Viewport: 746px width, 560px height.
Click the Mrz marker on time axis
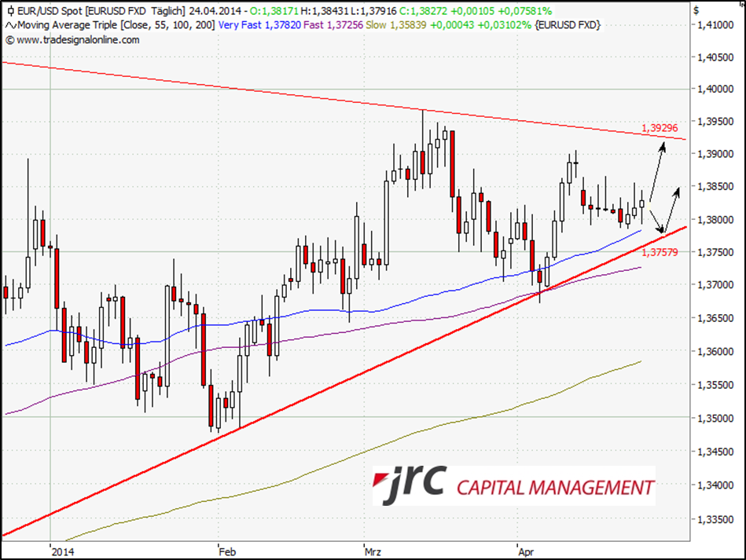[x=374, y=551]
